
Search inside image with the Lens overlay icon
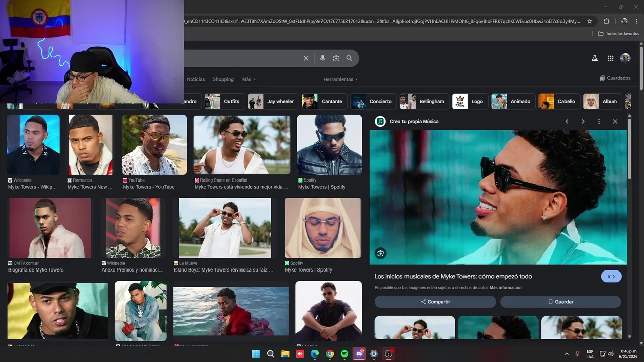pyautogui.click(x=381, y=254)
